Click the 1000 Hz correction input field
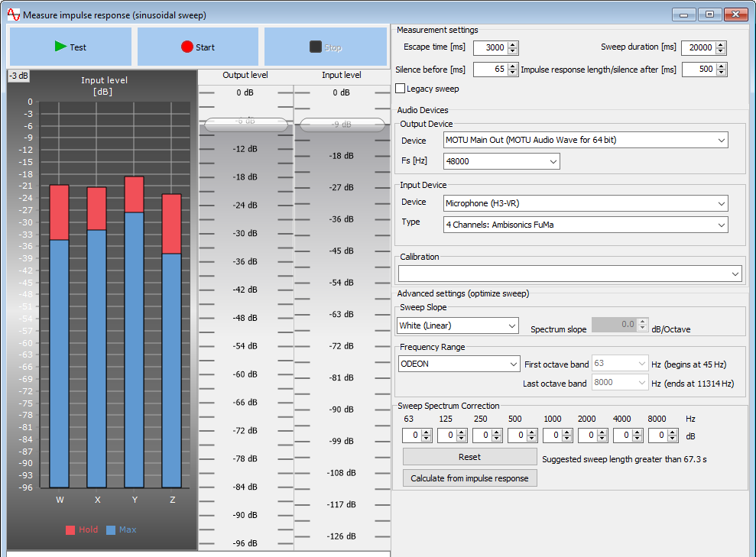756x557 pixels. (x=553, y=436)
